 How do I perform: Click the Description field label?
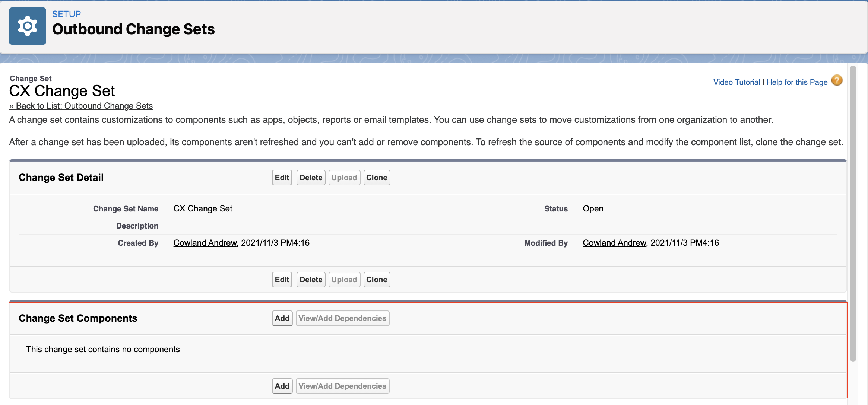[x=137, y=226]
